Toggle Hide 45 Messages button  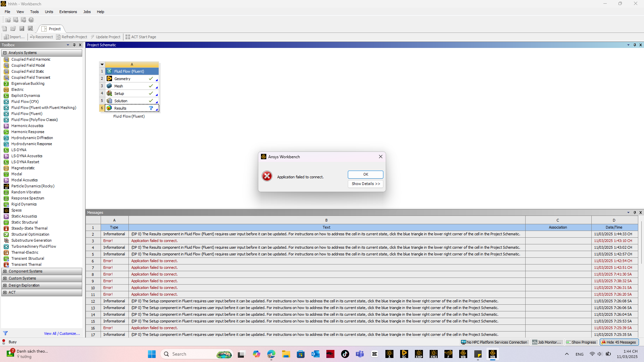(x=619, y=342)
